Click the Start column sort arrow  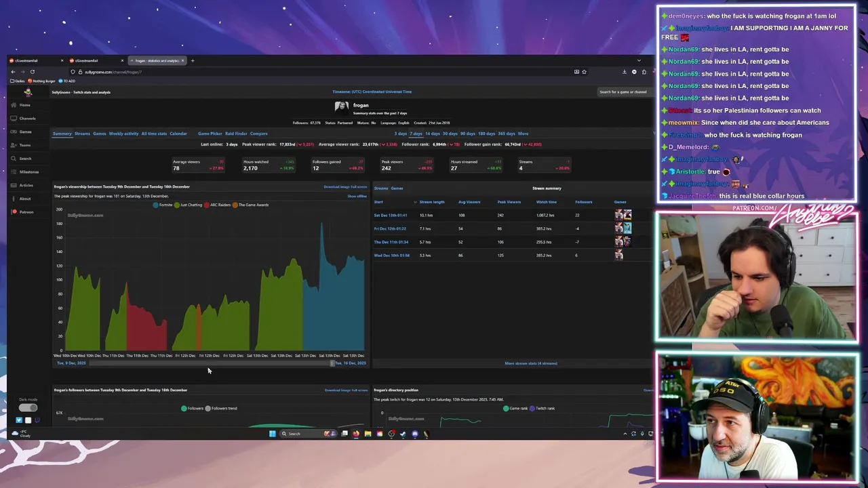pos(415,202)
